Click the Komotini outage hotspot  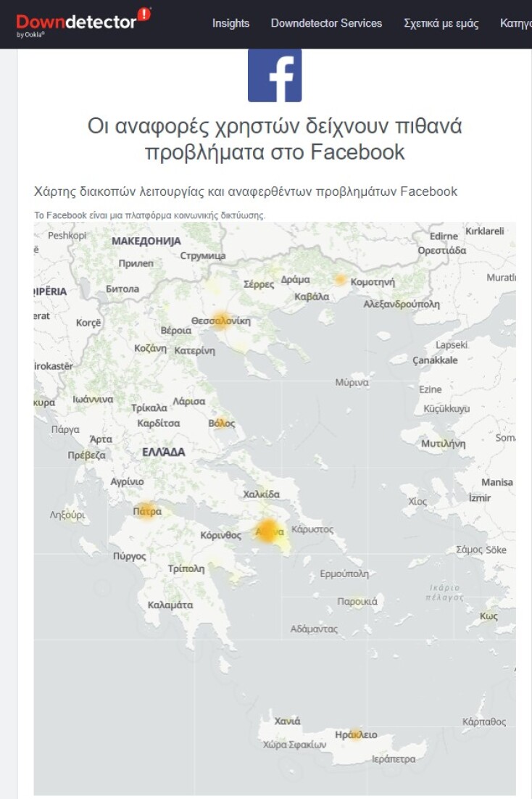click(x=340, y=278)
